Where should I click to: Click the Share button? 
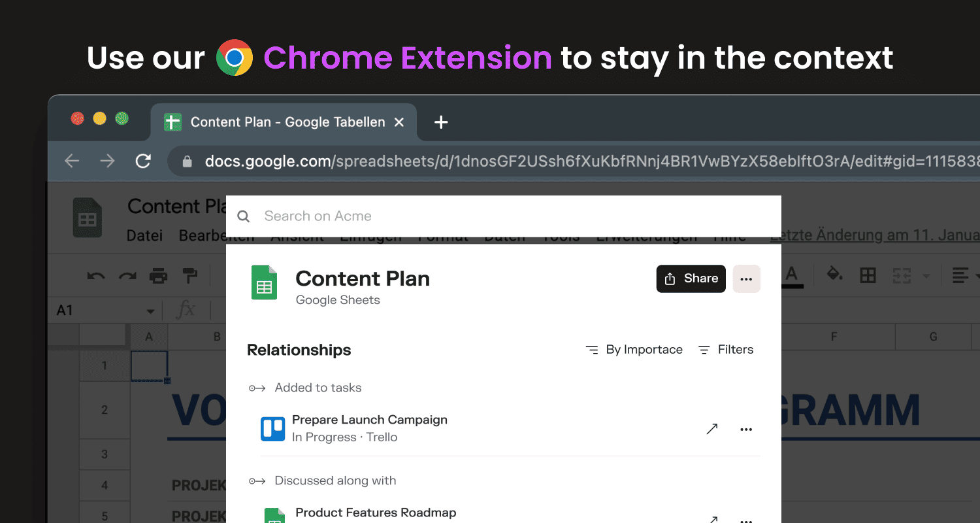(691, 279)
